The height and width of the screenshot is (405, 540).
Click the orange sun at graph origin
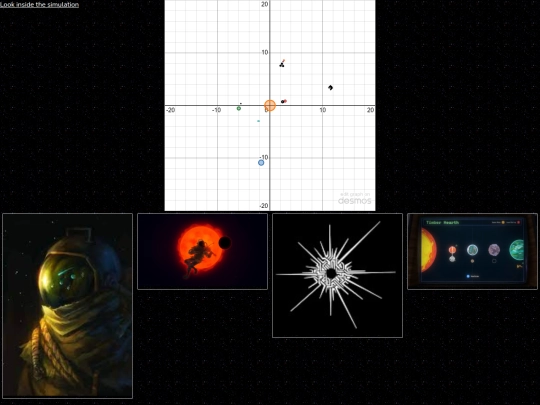pyautogui.click(x=270, y=105)
